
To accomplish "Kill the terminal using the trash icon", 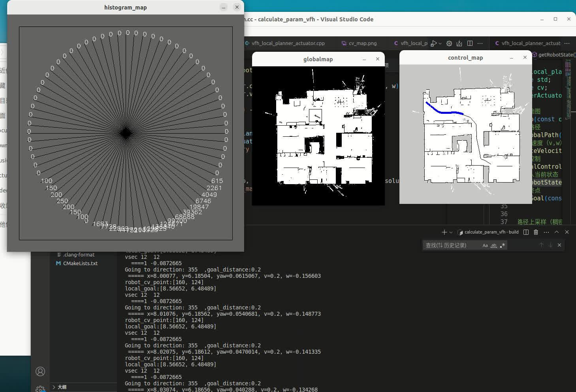I will point(536,232).
